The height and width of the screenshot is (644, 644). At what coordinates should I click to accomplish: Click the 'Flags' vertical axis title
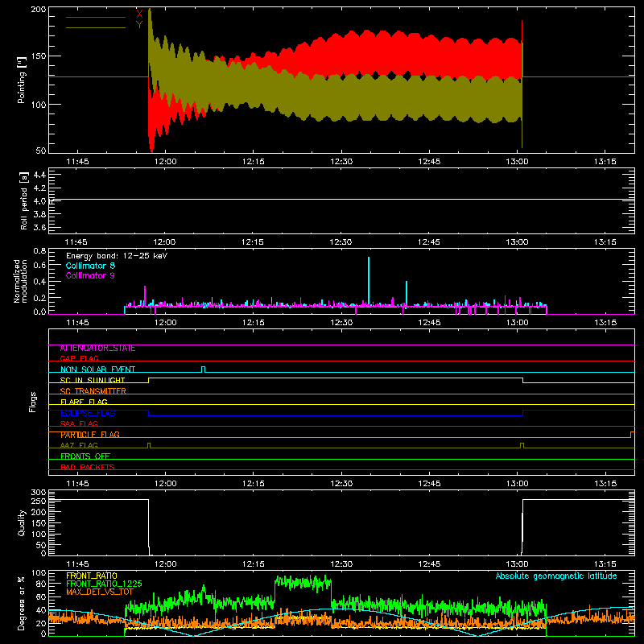[33, 402]
